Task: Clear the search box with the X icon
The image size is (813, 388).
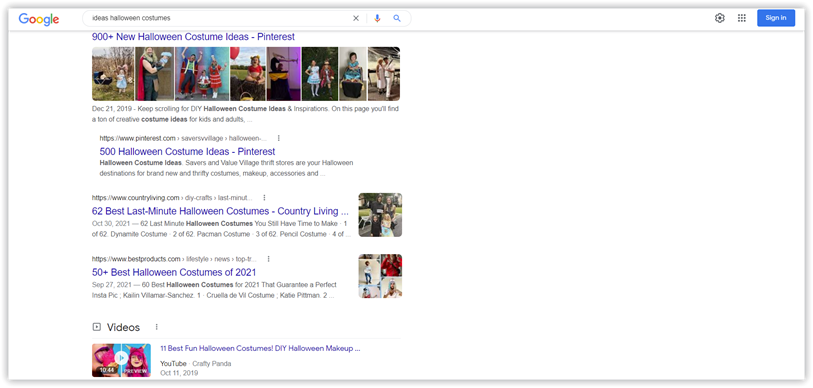Action: pos(356,18)
